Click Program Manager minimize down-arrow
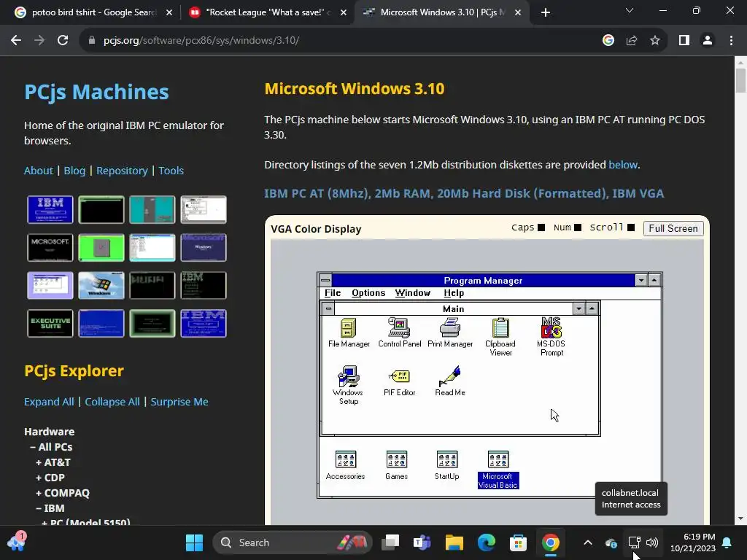Screen dimensions: 747x560 pos(641,280)
